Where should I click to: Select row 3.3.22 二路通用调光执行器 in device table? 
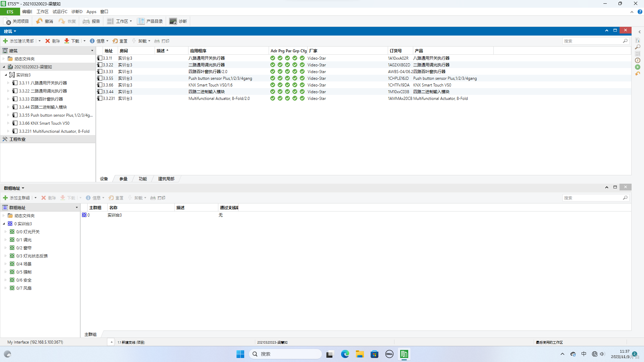click(x=364, y=65)
